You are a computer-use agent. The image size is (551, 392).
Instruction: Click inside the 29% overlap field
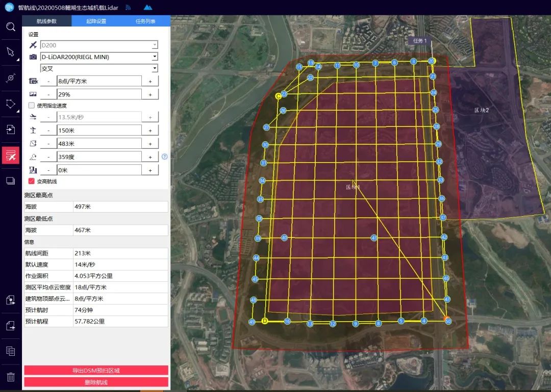(x=99, y=94)
